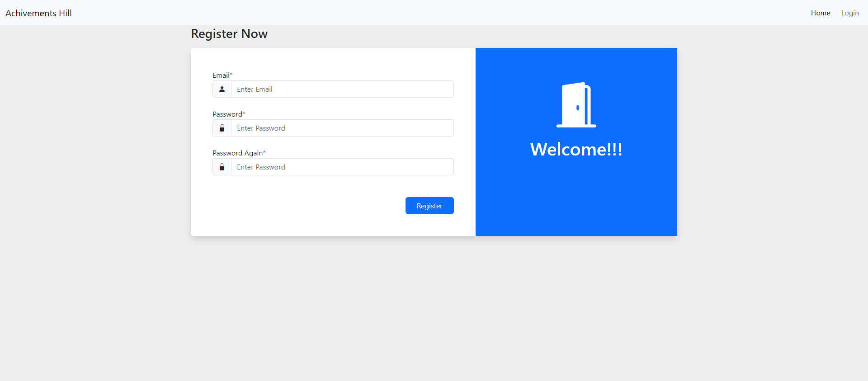The height and width of the screenshot is (381, 868).
Task: Click the white door icon above Welcome
Action: [576, 105]
